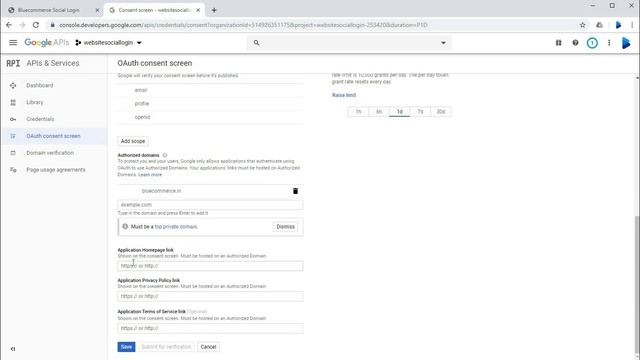
Task: Bookmark this page with star icon
Action: click(582, 25)
